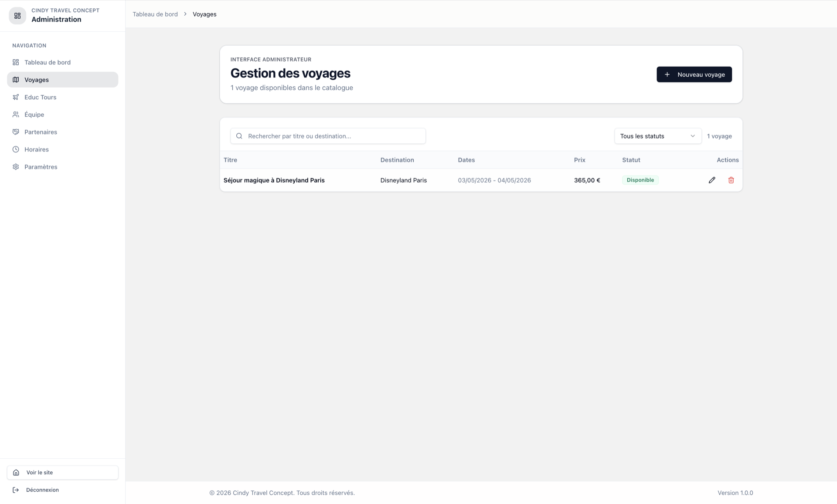Click the house icon in Voir le site
The width and height of the screenshot is (837, 504).
16,472
